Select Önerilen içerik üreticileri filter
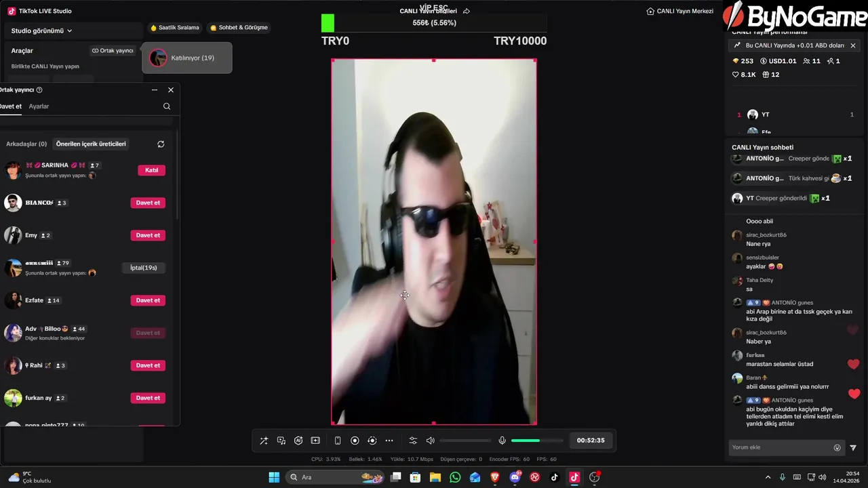Image resolution: width=868 pixels, height=488 pixels. (x=91, y=144)
